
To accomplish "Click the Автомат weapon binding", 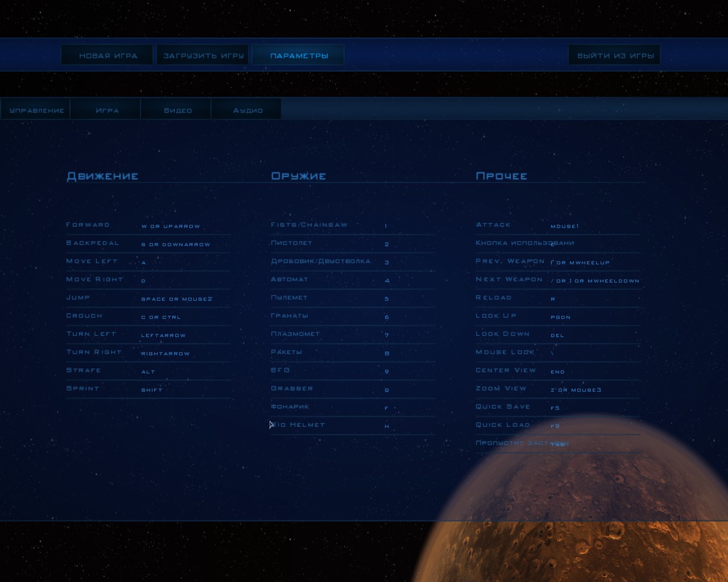I will [x=353, y=280].
